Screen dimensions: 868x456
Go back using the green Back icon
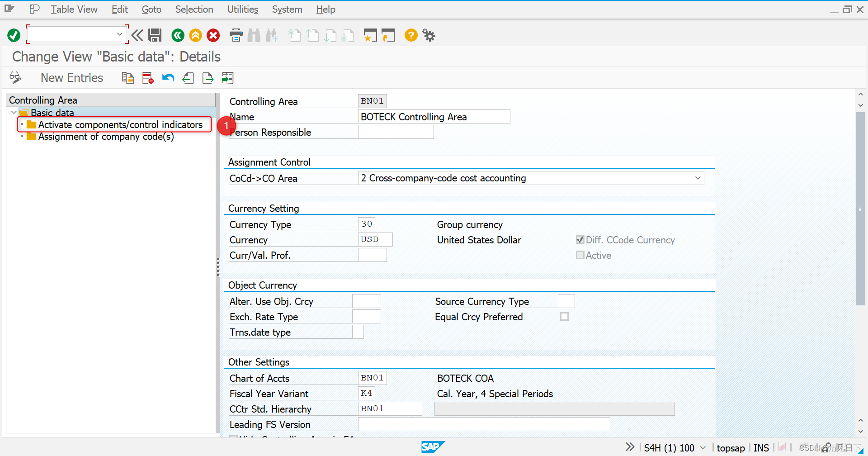coord(178,35)
